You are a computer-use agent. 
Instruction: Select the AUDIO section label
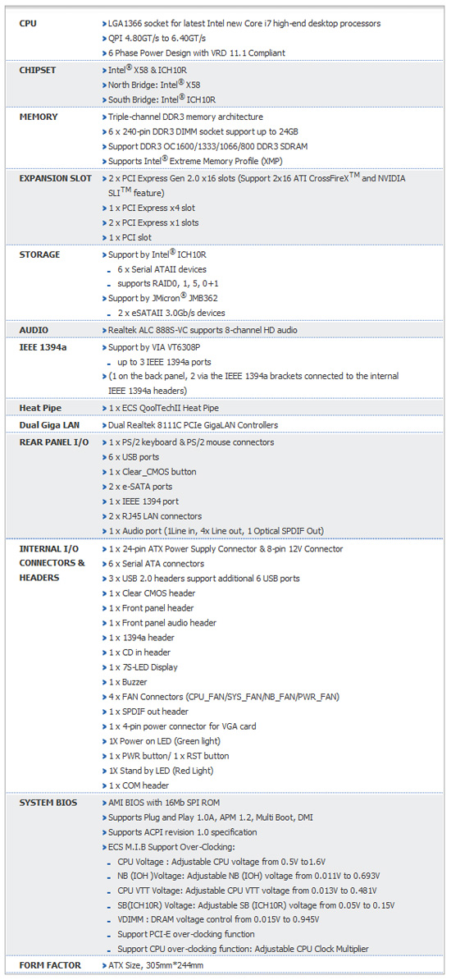34,329
